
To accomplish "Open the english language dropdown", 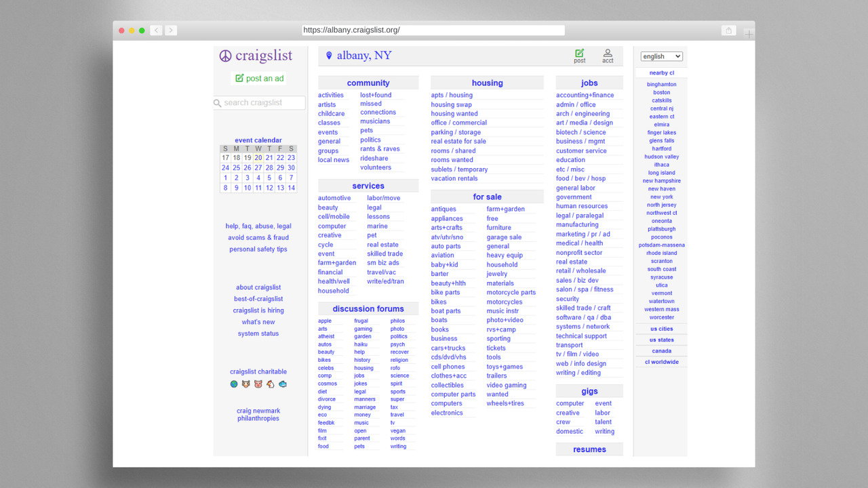I will (662, 57).
